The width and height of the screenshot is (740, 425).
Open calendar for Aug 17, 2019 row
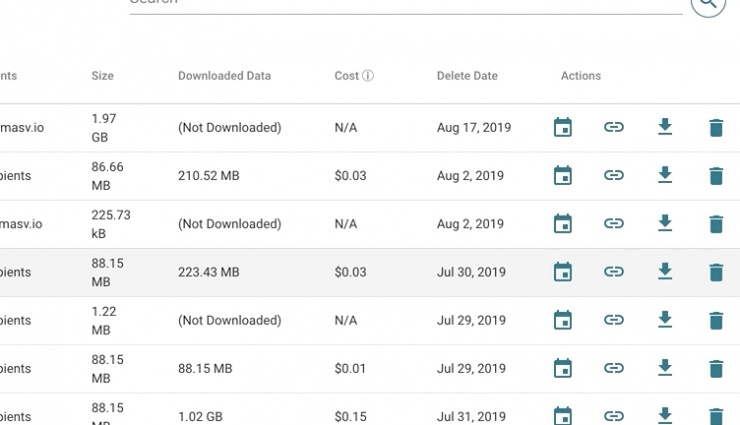tap(563, 127)
